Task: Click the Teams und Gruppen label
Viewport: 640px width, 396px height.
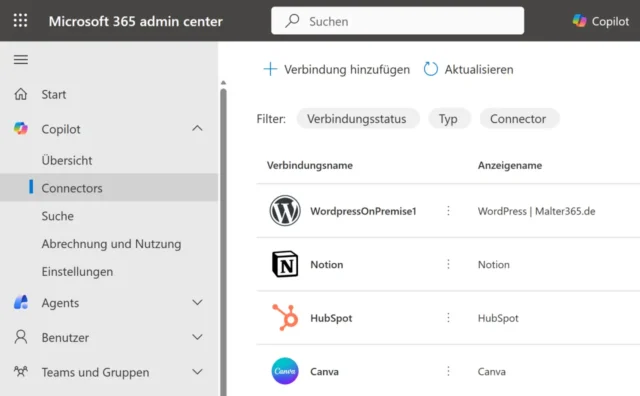Action: point(95,372)
